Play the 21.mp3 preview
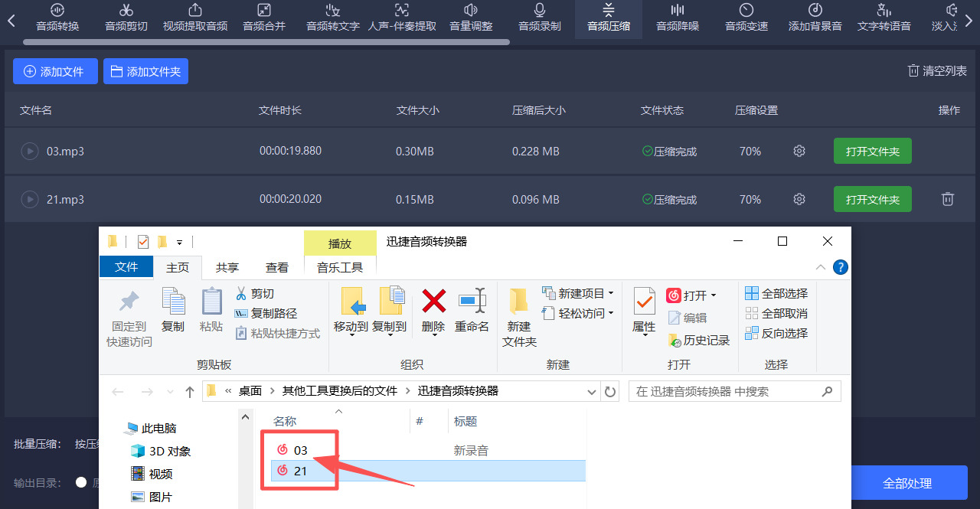The width and height of the screenshot is (980, 509). pyautogui.click(x=29, y=200)
